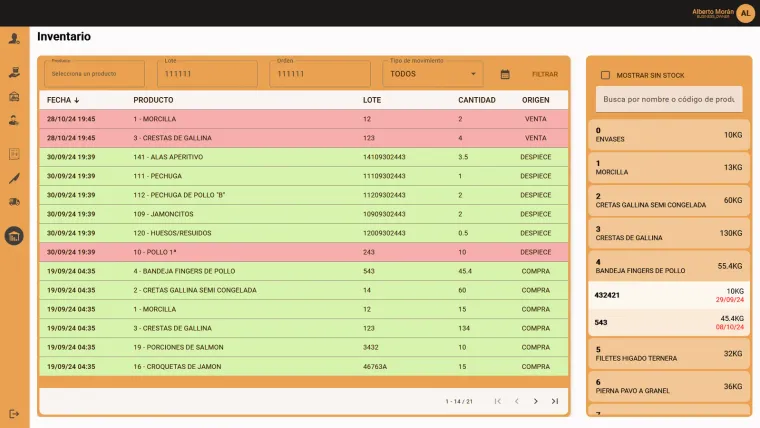760x428 pixels.
Task: Click the 1 - MORCILLA VENTA row
Action: click(303, 119)
